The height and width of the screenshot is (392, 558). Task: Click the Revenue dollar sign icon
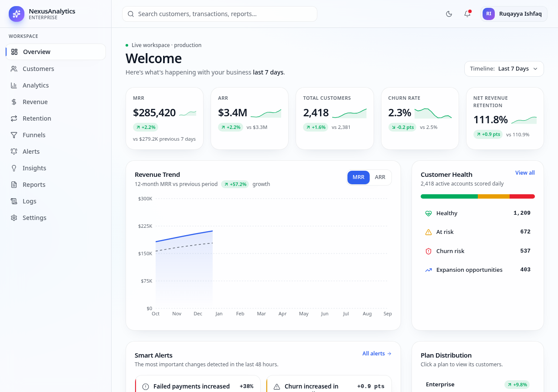[14, 102]
